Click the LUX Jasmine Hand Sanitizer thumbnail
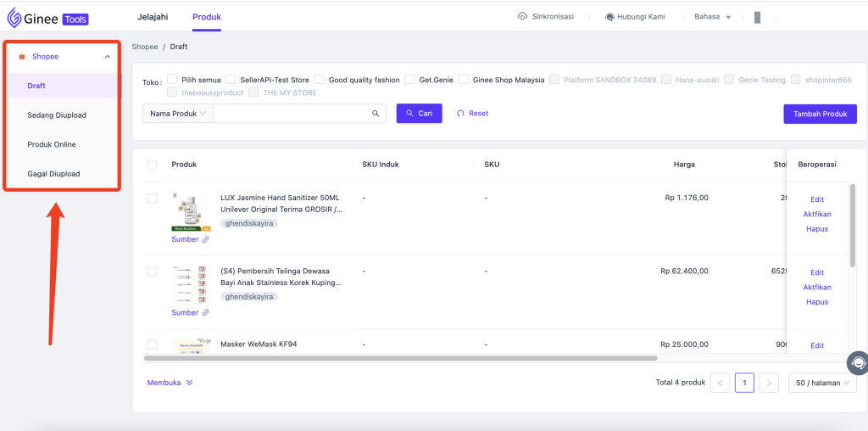The image size is (868, 431). pos(191,211)
